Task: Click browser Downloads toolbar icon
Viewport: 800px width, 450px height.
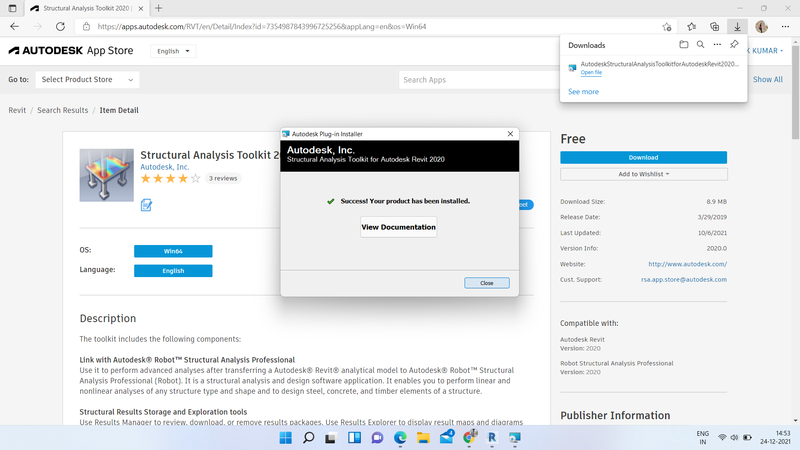Action: click(x=737, y=27)
